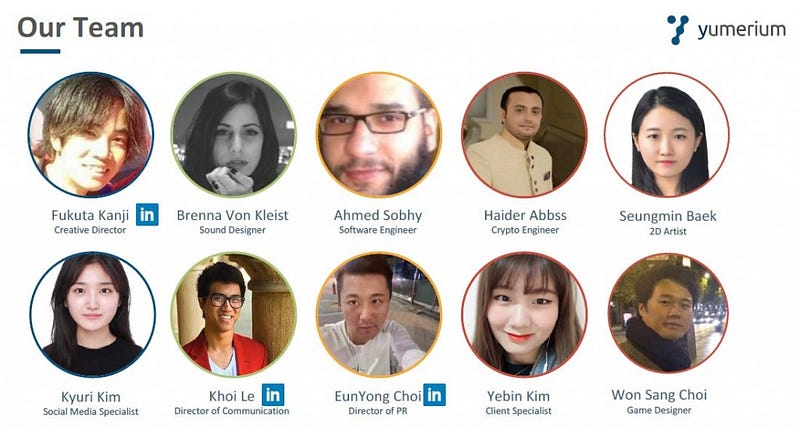This screenshot has width=800, height=427.
Task: Select the 2D Artist's profile photo
Action: pyautogui.click(x=667, y=135)
